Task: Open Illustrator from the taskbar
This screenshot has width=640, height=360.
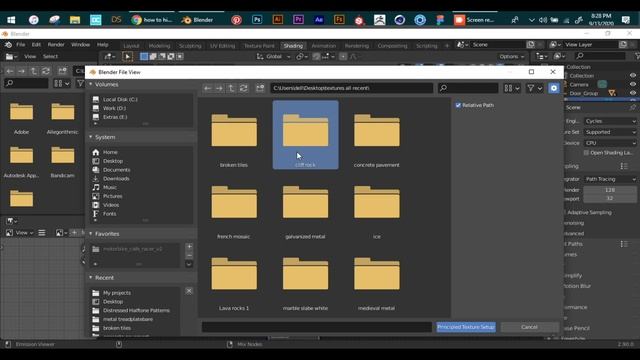Action: point(278,20)
